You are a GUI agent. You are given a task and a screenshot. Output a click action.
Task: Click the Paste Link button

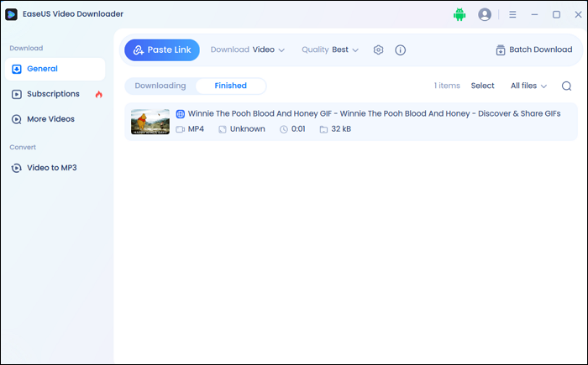(x=162, y=50)
